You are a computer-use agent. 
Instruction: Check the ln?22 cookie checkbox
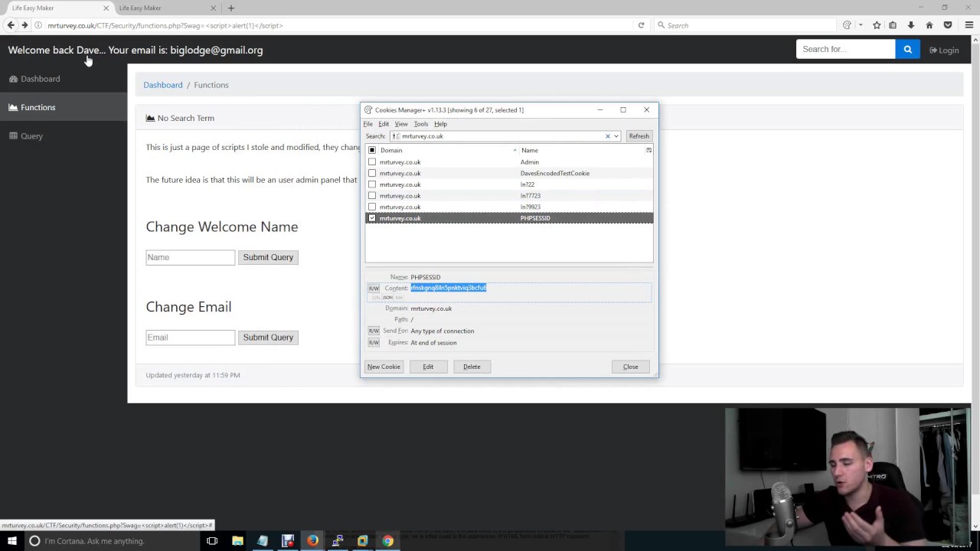click(372, 184)
